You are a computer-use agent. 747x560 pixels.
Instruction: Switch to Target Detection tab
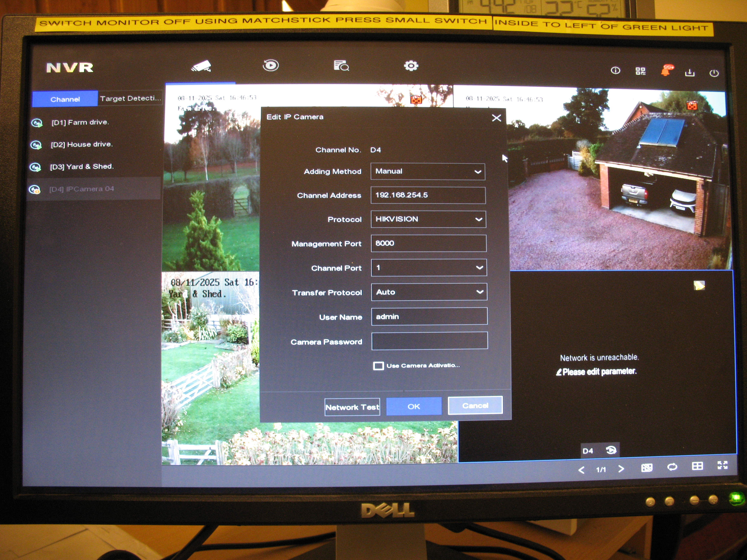click(130, 99)
